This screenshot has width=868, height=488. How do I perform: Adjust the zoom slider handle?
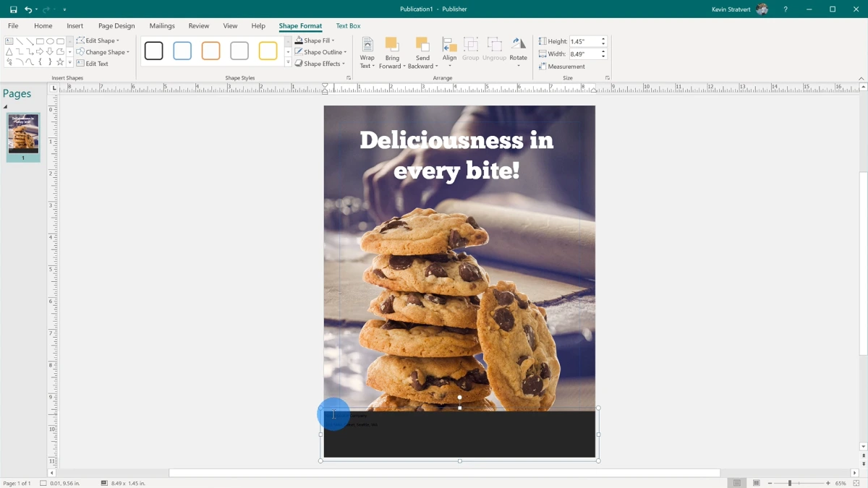(790, 483)
